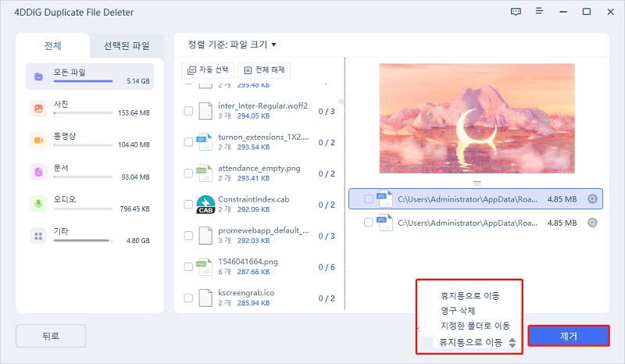Click the preview pane resize grip handle
Viewport: 625px width, 364px height.
tap(477, 184)
